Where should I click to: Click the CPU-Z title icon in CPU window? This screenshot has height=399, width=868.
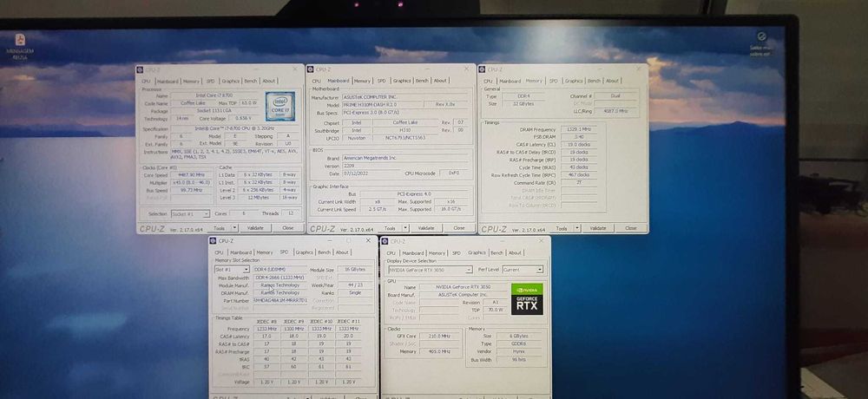pos(141,69)
